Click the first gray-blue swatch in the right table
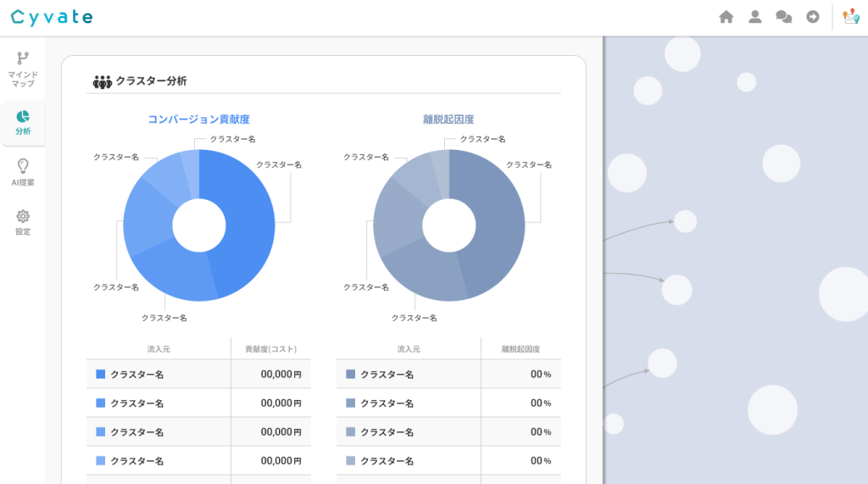The height and width of the screenshot is (484, 868). [351, 374]
